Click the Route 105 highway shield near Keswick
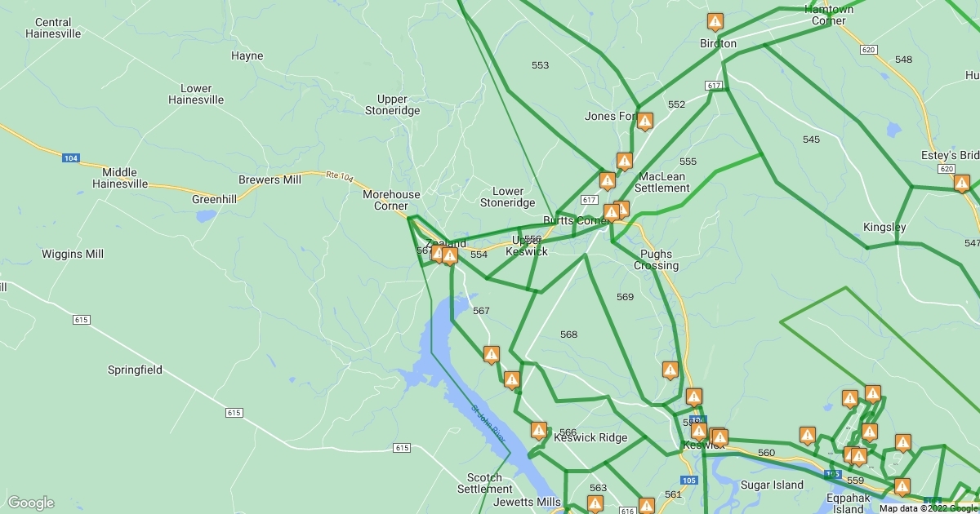 [689, 481]
